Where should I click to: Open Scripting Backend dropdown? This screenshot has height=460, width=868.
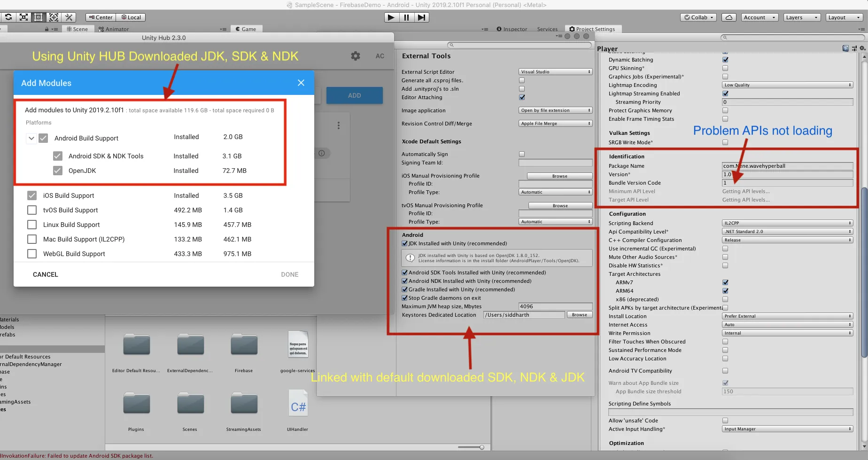coord(787,223)
